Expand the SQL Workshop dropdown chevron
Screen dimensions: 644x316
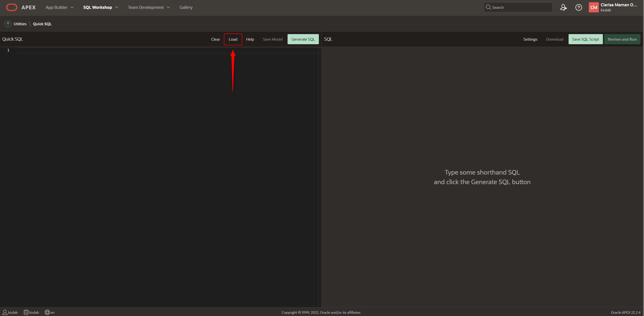(117, 7)
